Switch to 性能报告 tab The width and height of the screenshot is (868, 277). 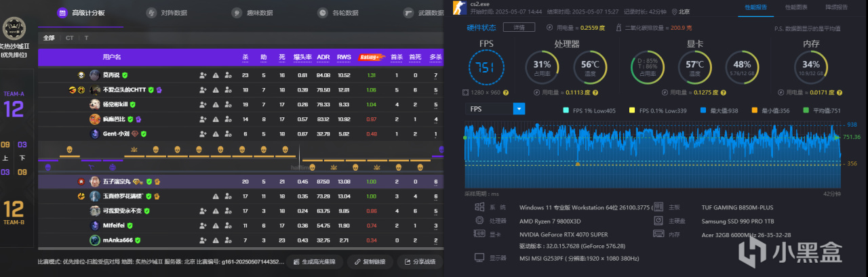tap(756, 7)
